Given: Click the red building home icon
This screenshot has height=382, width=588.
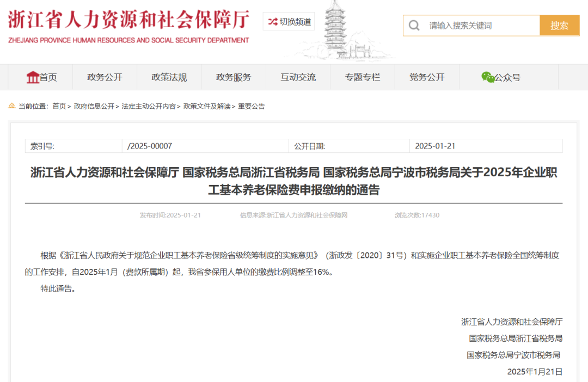Looking at the screenshot, I should [x=33, y=77].
